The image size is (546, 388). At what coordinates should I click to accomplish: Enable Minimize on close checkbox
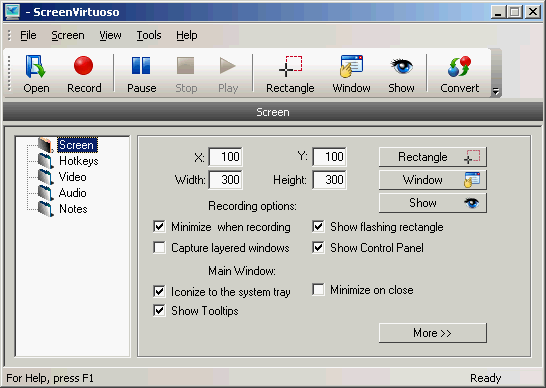(318, 289)
